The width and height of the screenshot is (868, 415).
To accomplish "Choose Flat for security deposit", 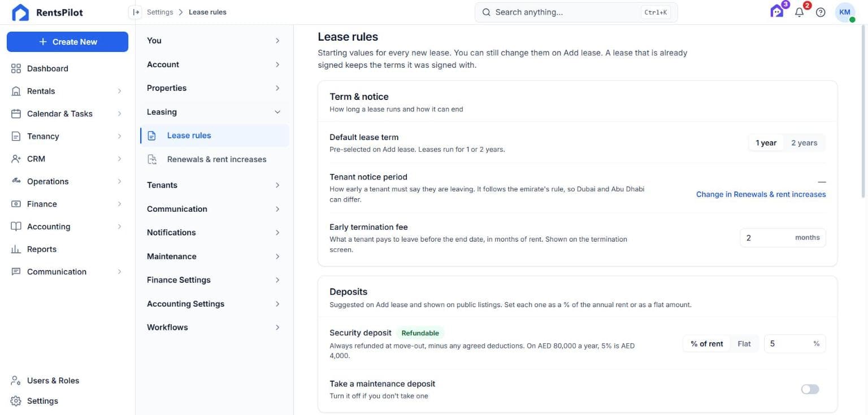I will pos(744,344).
